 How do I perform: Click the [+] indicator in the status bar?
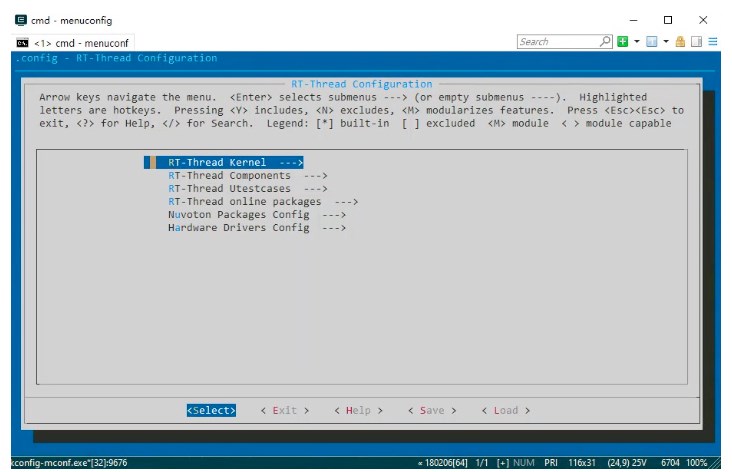point(503,463)
